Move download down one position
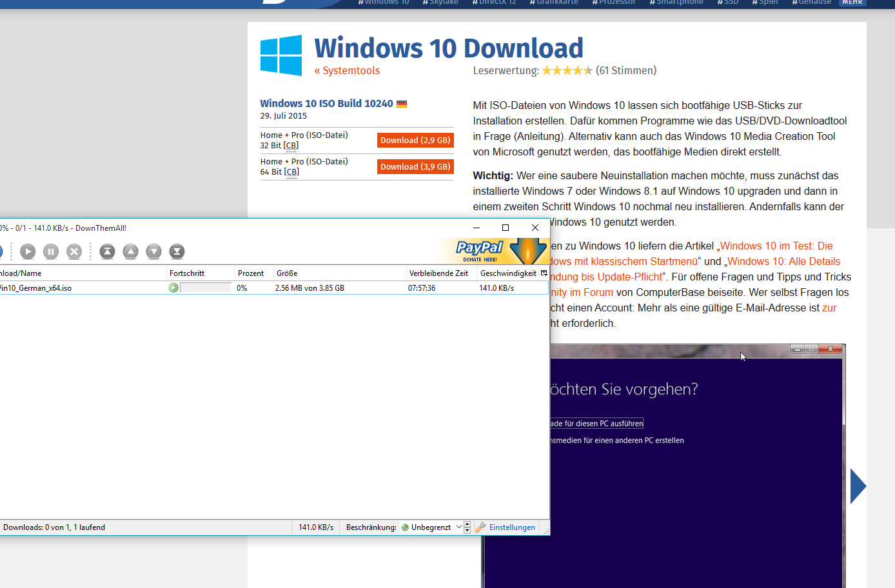Viewport: 895px width, 588px height. pos(153,251)
